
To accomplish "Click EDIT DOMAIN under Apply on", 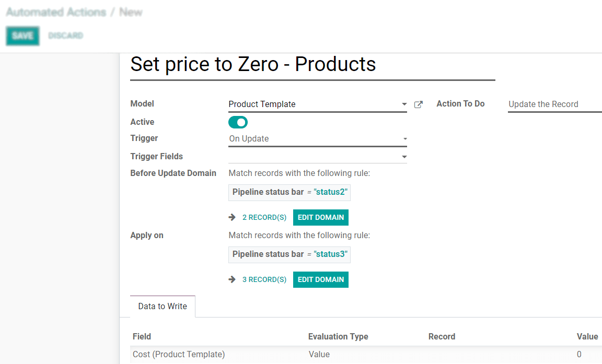I will [320, 279].
